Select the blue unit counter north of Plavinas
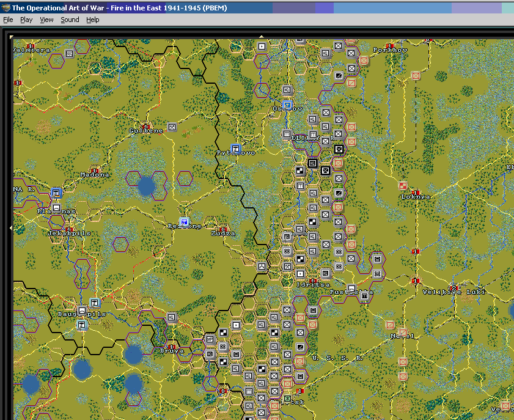514x420 pixels. (x=56, y=193)
